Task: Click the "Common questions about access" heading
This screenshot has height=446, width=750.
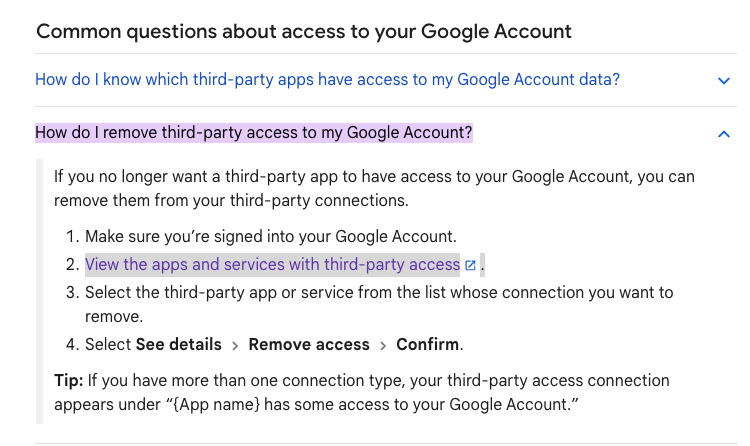Action: pos(304,31)
